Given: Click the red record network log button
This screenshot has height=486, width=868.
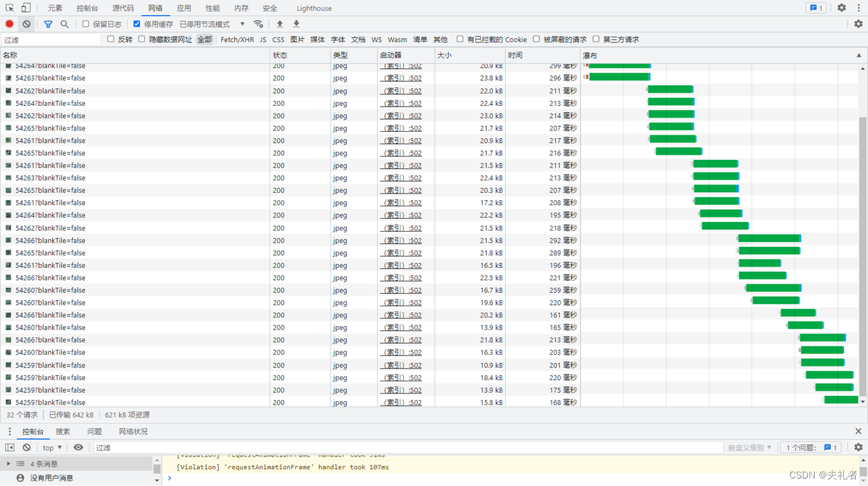Looking at the screenshot, I should tap(10, 24).
